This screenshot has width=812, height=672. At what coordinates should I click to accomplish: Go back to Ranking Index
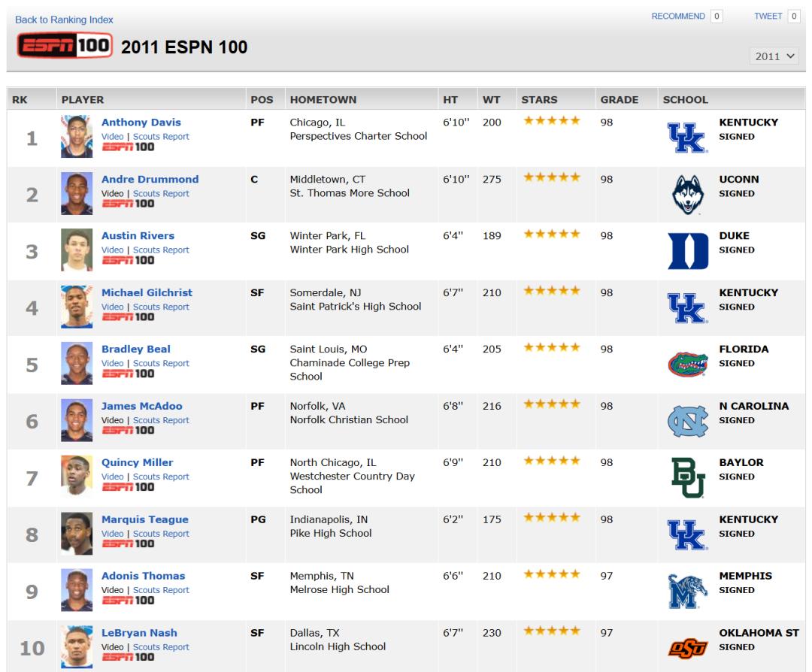(x=64, y=20)
